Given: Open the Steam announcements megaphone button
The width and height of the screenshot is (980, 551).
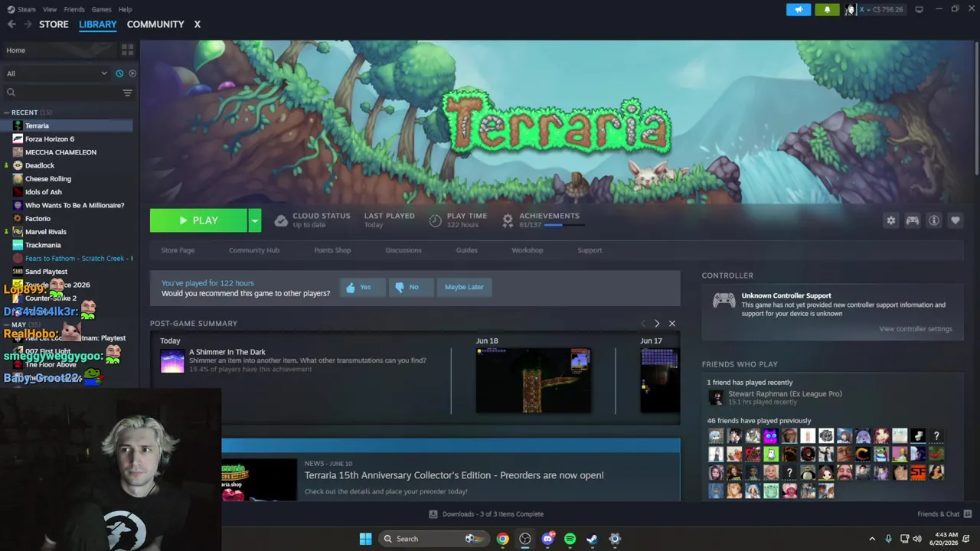Looking at the screenshot, I should [799, 9].
